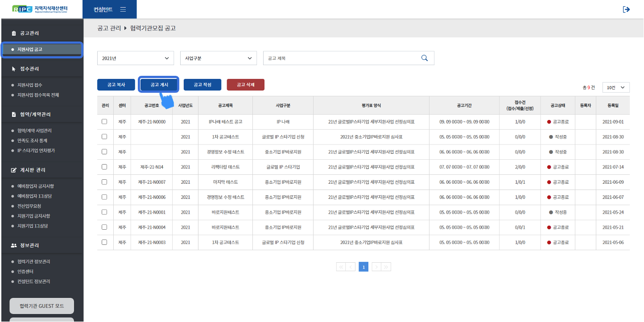Go to first page with double-left arrow
The height and width of the screenshot is (322, 644).
click(341, 267)
